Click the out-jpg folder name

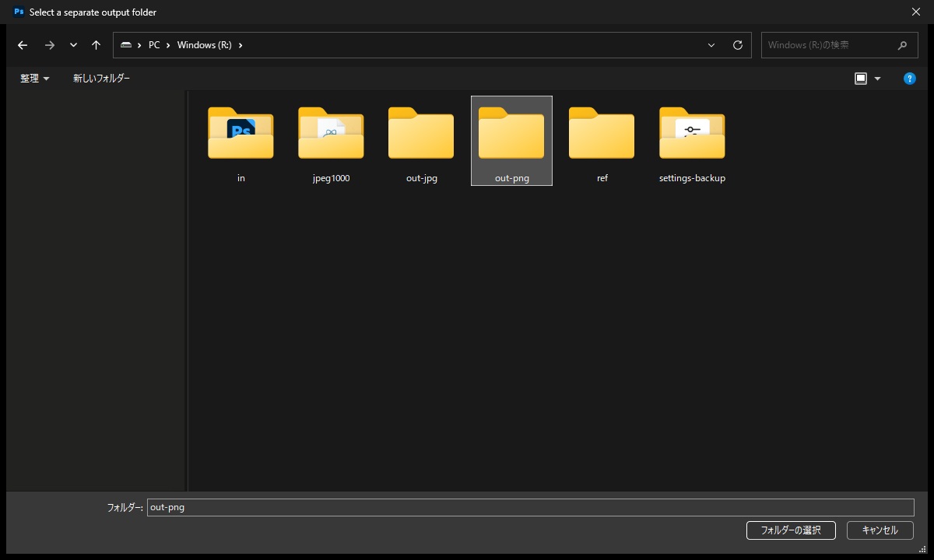[422, 178]
